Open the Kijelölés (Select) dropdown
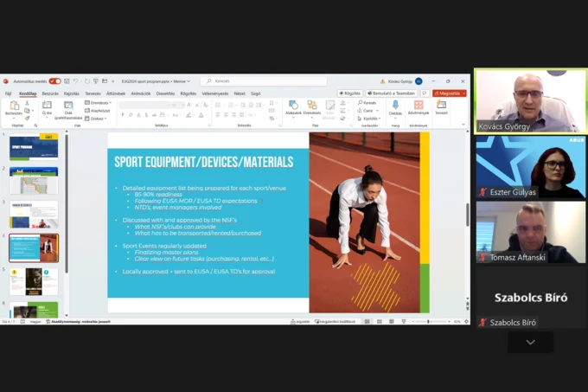 370,119
